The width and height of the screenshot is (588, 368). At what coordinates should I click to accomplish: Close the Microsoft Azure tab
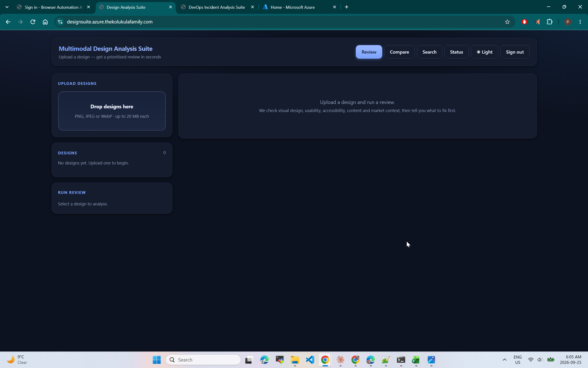click(335, 7)
